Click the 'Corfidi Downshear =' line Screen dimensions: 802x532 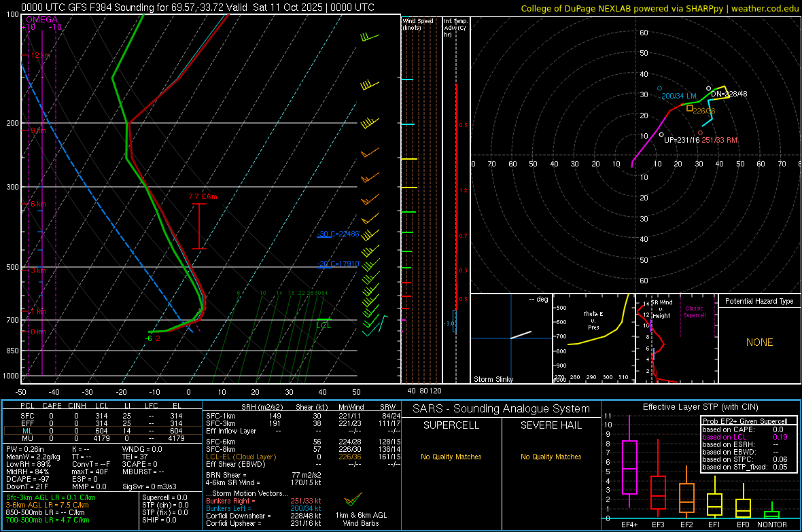point(264,516)
